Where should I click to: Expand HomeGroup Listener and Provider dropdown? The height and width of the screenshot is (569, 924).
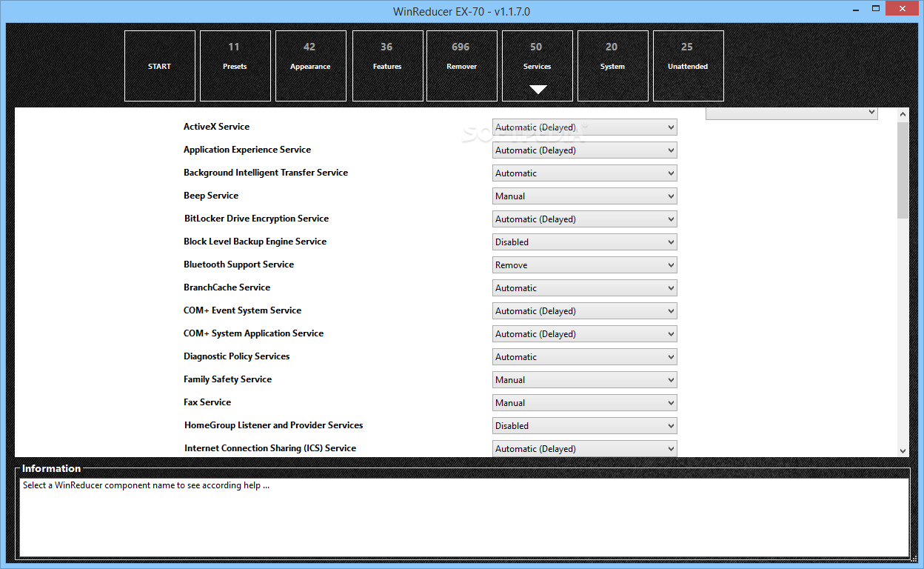click(x=585, y=426)
